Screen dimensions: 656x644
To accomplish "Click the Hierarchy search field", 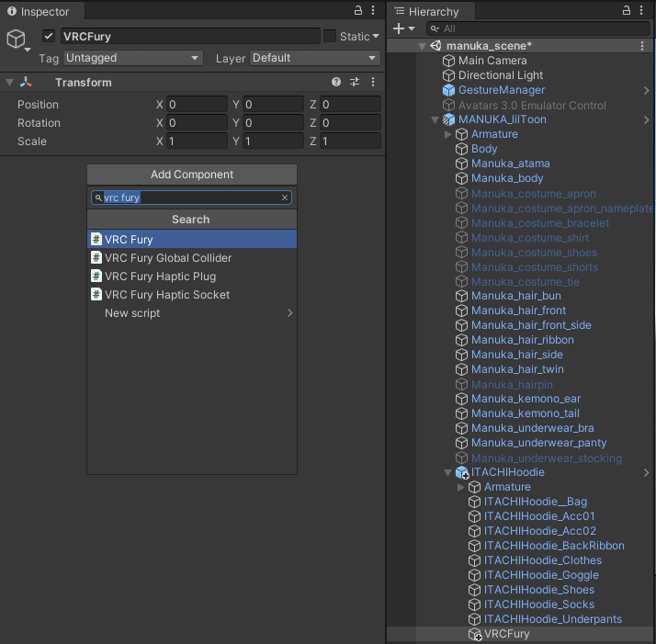I will [x=538, y=28].
